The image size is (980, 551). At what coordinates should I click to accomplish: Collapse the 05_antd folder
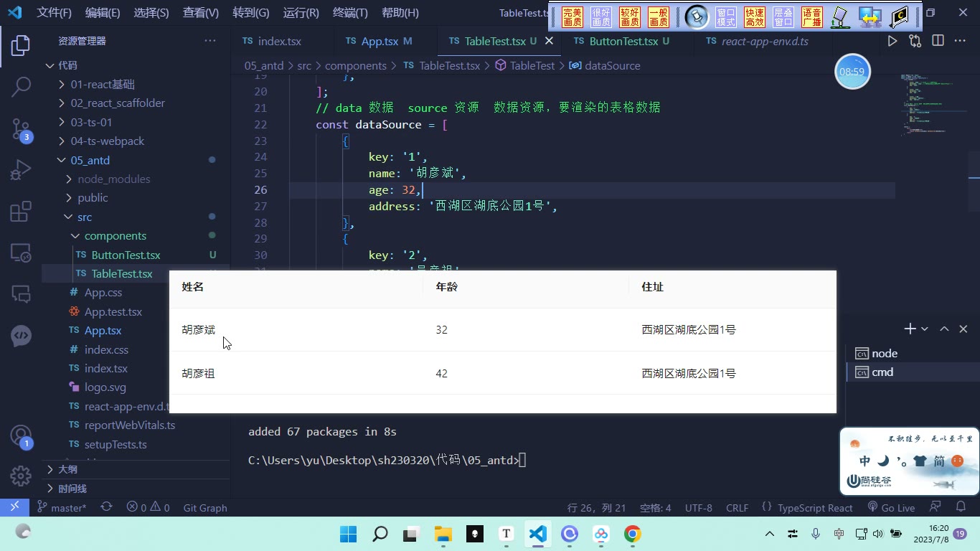62,160
